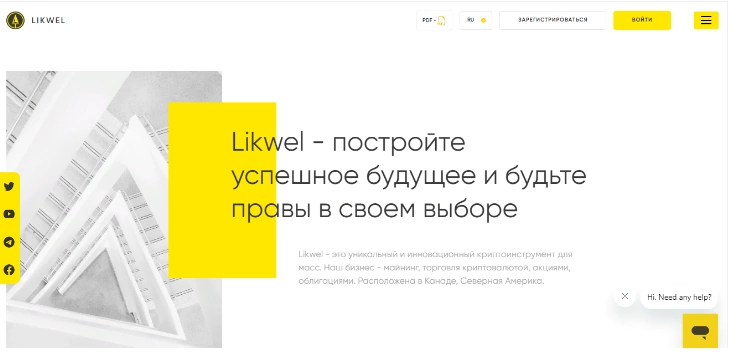
Task: Open the YouTube social link
Action: (x=9, y=214)
